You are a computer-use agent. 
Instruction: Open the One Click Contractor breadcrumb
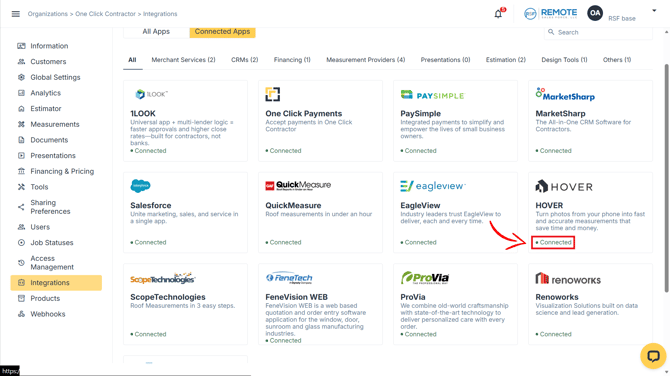tap(105, 14)
